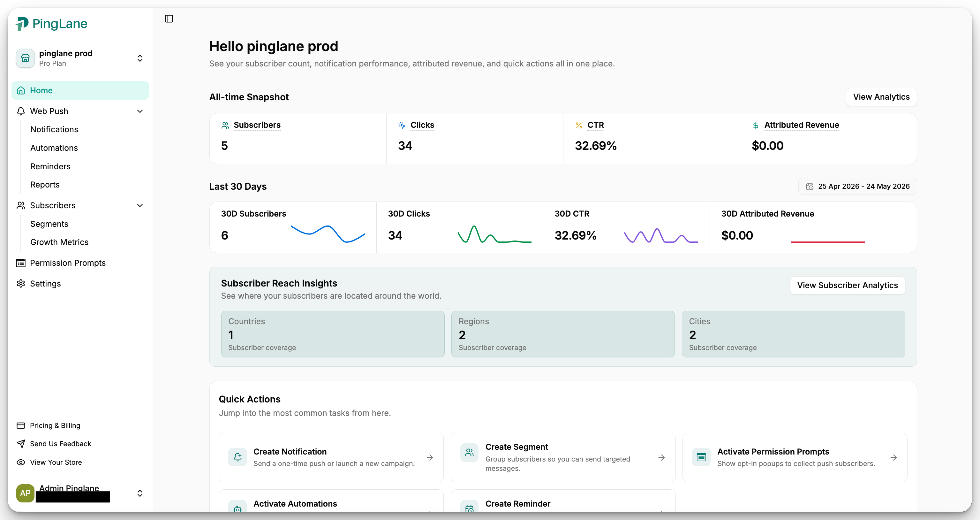Click the Create Segment people icon

[x=470, y=453]
